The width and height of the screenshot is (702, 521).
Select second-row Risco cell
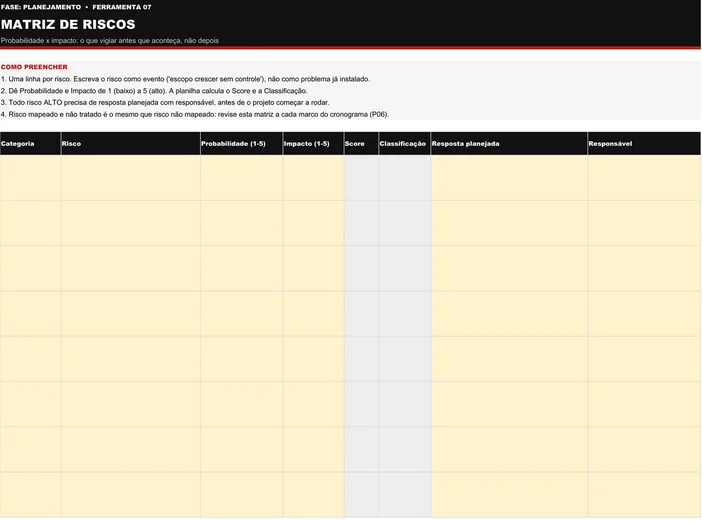[x=131, y=223]
